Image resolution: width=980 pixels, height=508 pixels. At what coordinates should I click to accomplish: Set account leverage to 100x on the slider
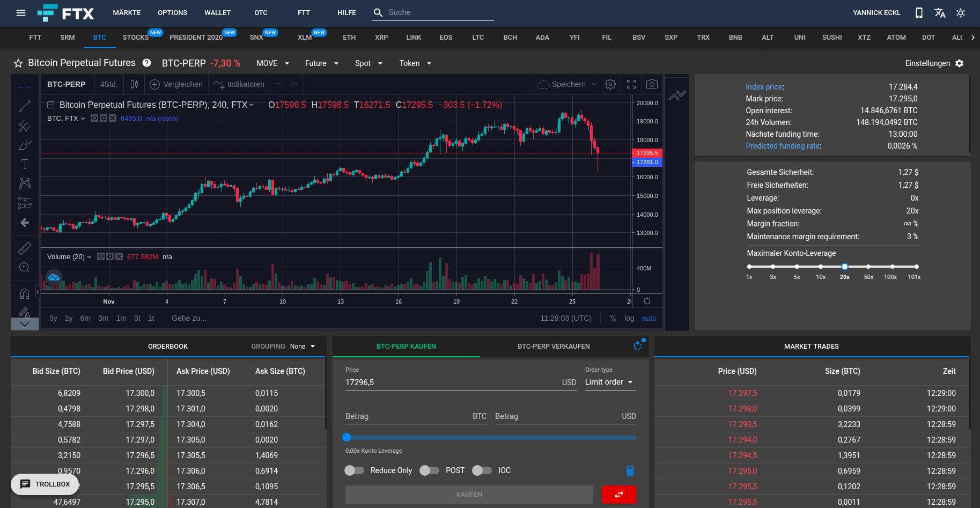[892, 267]
